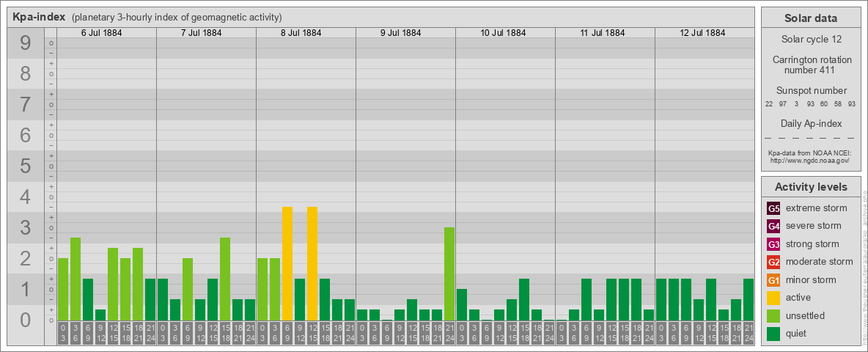
Task: Click sunspot value 97
Action: [783, 104]
